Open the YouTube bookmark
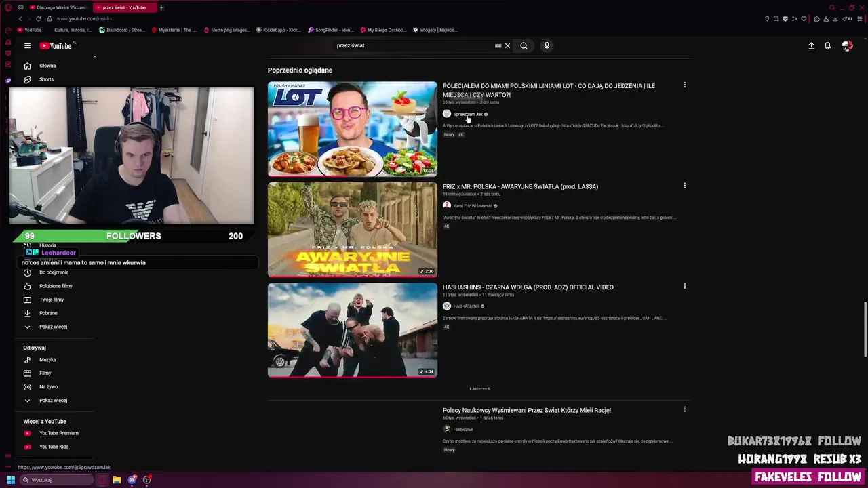 [x=29, y=30]
